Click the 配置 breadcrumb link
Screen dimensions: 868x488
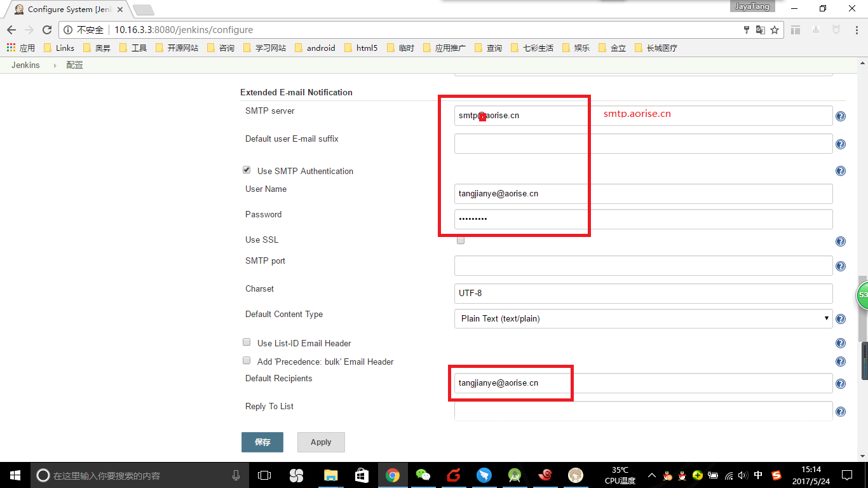pyautogui.click(x=75, y=65)
